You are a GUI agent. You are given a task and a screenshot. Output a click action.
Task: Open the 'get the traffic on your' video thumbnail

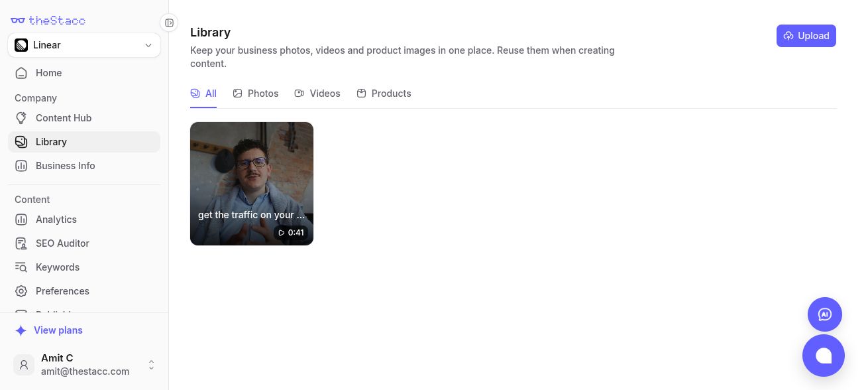(x=252, y=184)
